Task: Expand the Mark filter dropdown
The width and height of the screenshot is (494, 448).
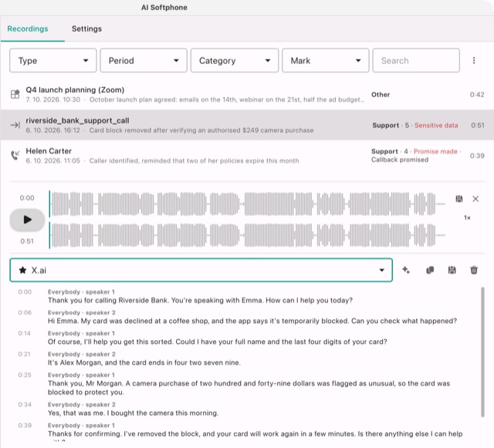Action: [x=326, y=60]
